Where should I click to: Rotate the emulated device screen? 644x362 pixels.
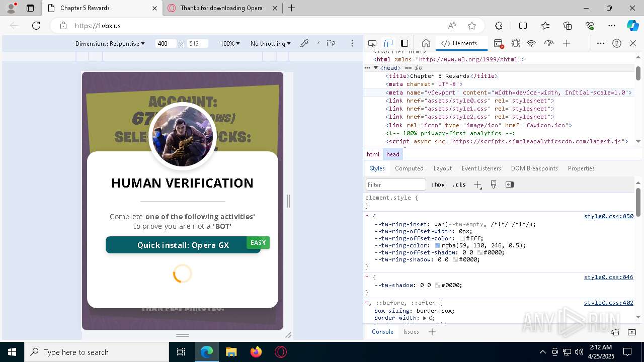[331, 43]
